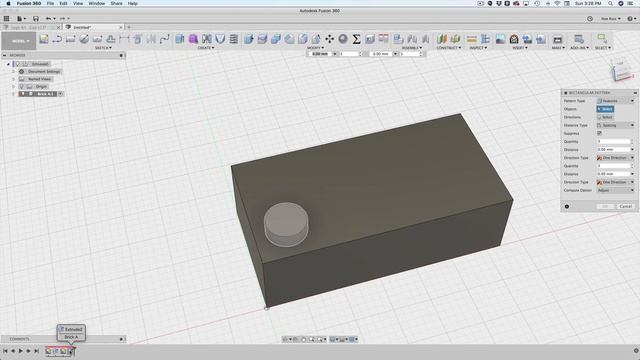
Task: Select the Create Sketch tool icon
Action: [x=44, y=39]
